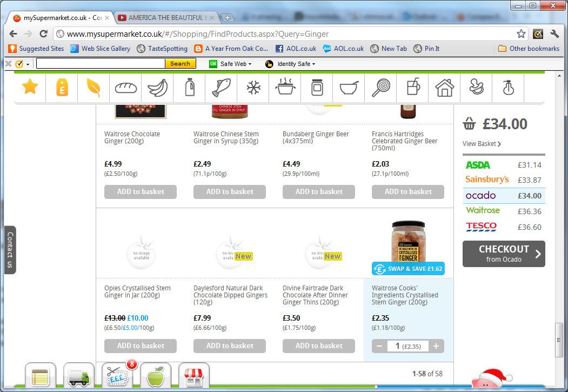Select the Waitrose £36.36 price row
The image size is (568, 392).
pos(504,211)
